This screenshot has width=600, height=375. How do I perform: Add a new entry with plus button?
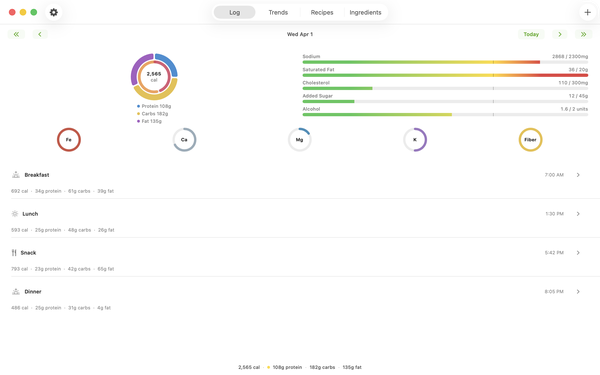(x=587, y=12)
